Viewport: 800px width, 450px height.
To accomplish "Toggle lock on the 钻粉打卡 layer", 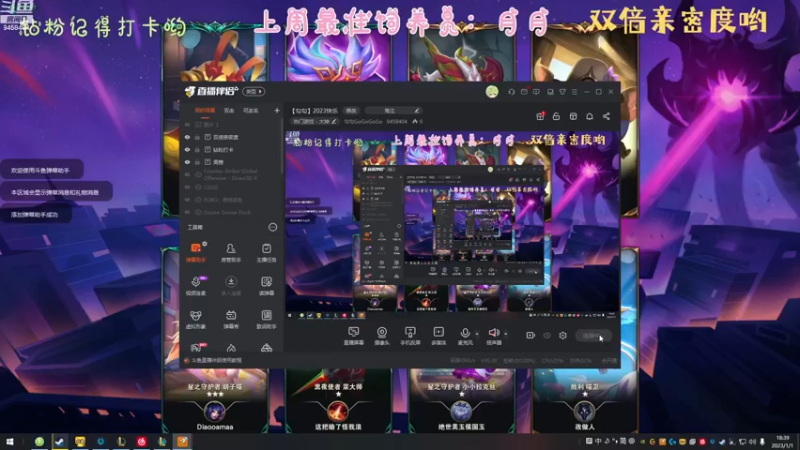I will 197,149.
